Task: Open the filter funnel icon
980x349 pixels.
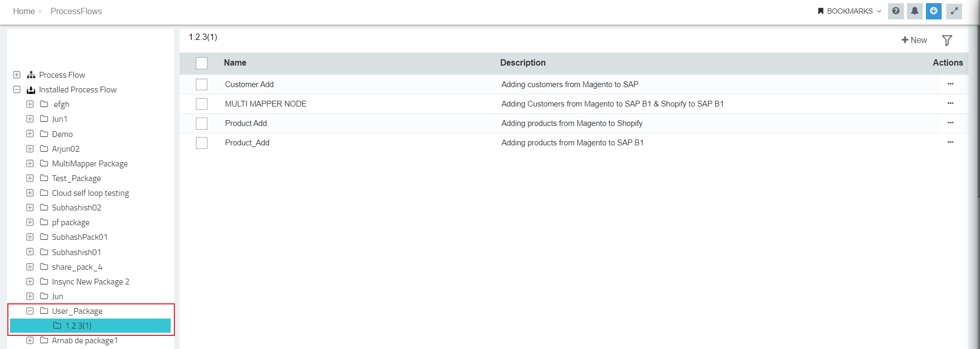Action: [x=947, y=40]
